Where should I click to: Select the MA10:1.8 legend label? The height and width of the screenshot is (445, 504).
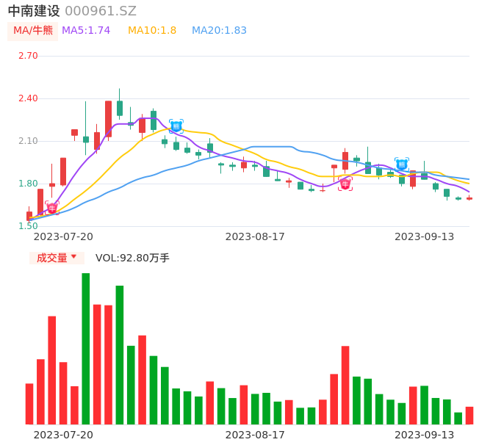tap(152, 31)
